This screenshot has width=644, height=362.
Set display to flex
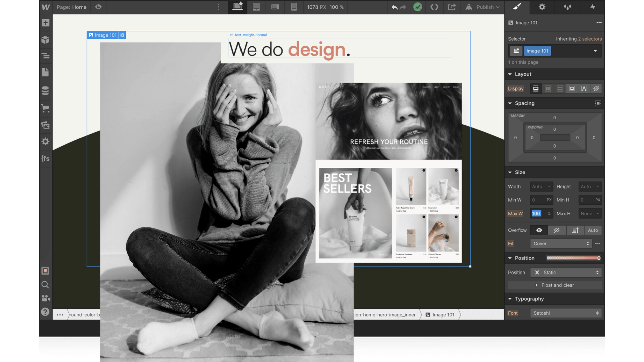click(548, 89)
